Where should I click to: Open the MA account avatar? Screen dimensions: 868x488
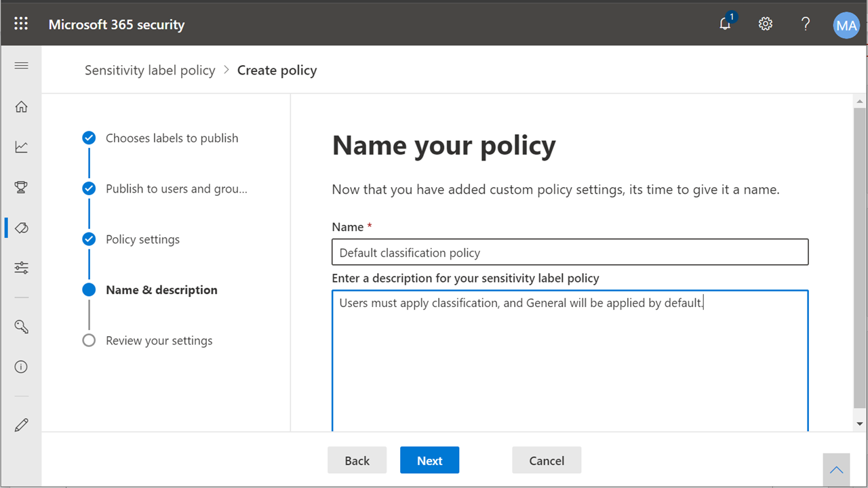846,26
